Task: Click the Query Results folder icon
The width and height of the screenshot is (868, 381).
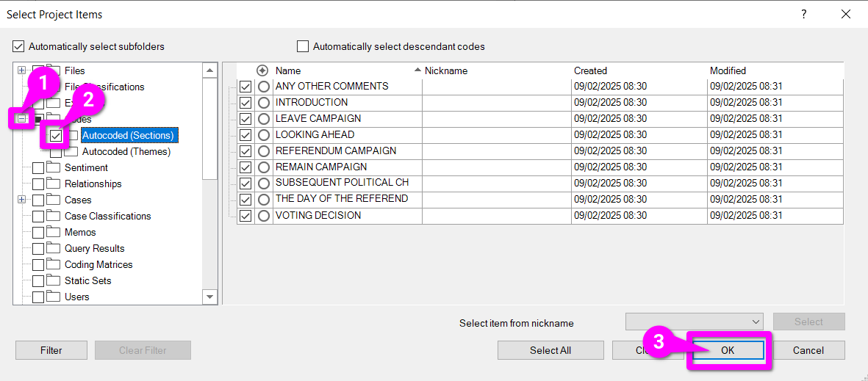Action: [x=53, y=249]
